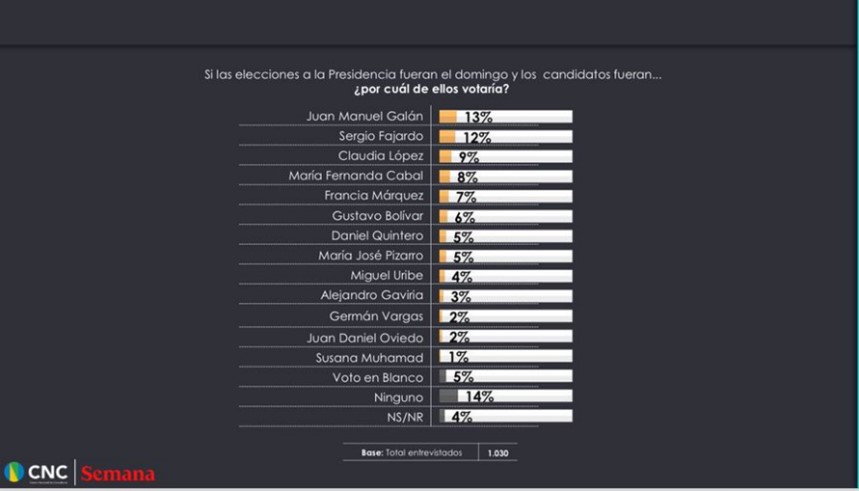The height and width of the screenshot is (491, 859).
Task: Select the María José Pizarro label
Action: [x=368, y=255]
